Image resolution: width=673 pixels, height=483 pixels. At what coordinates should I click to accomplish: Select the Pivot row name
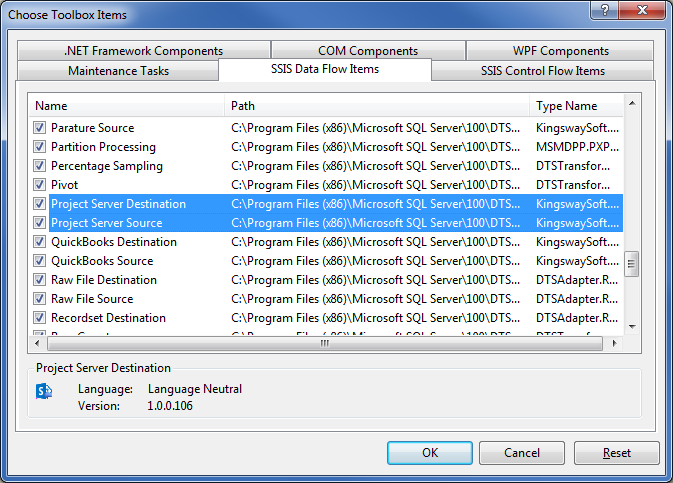64,185
